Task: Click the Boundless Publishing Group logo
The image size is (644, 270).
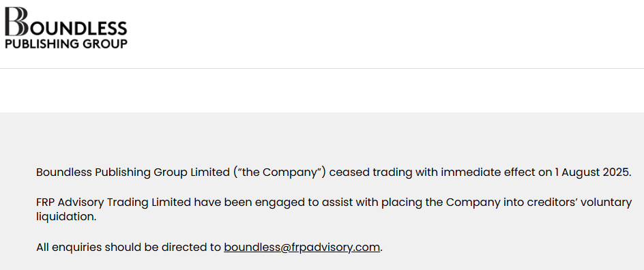Action: tap(65, 28)
